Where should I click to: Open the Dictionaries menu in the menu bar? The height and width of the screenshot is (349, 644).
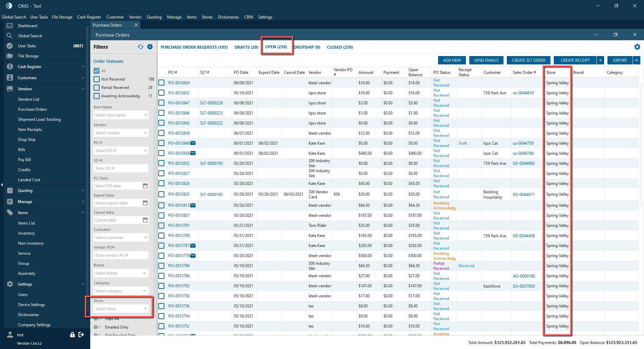tap(228, 17)
